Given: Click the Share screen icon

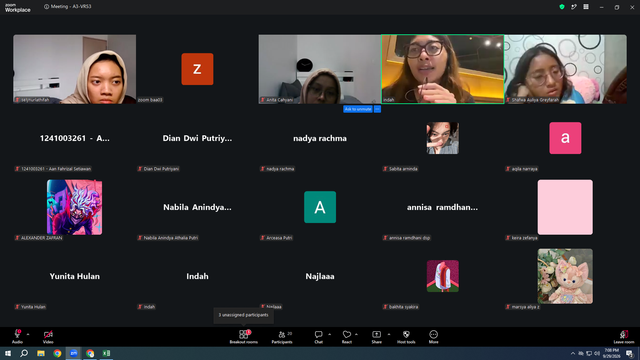Looking at the screenshot, I should click(x=376, y=334).
